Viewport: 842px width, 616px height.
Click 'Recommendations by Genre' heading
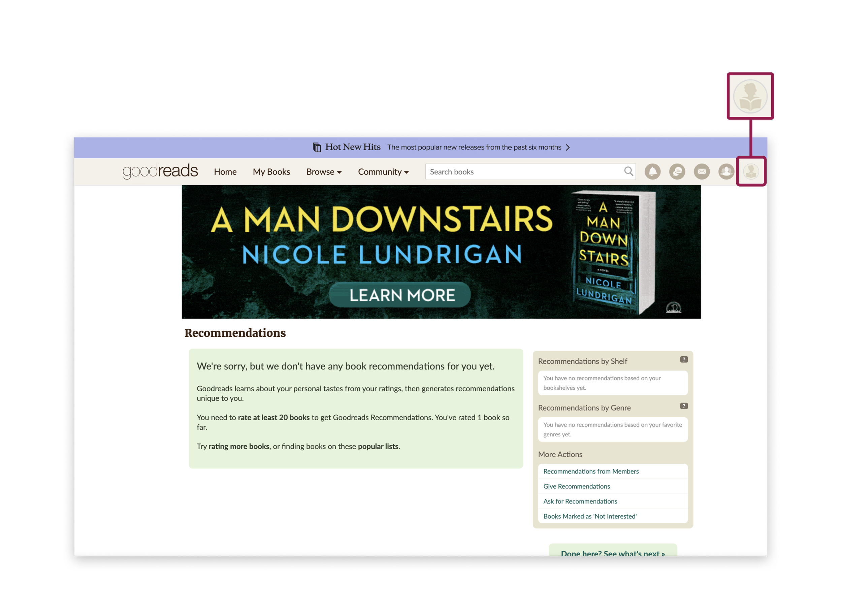(584, 408)
